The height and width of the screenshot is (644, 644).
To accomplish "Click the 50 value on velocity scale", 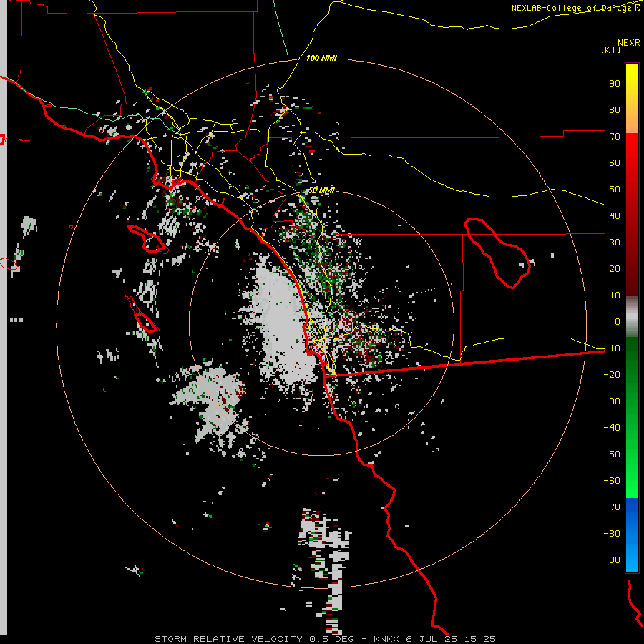I will 615,190.
